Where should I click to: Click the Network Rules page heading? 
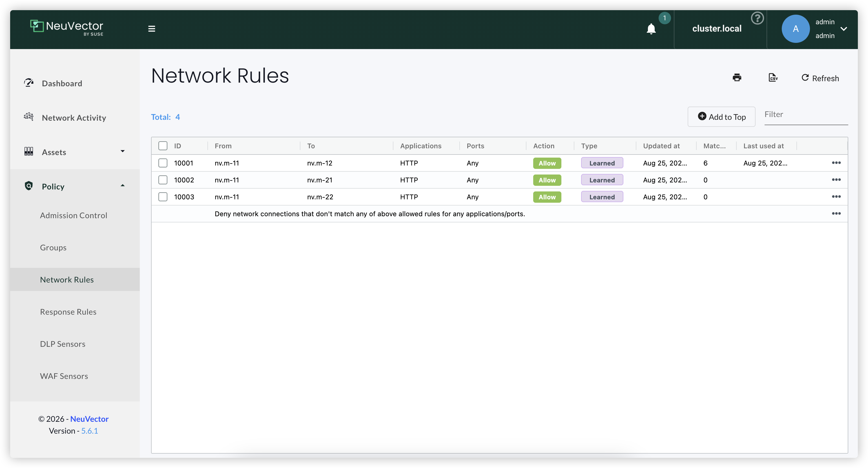220,75
